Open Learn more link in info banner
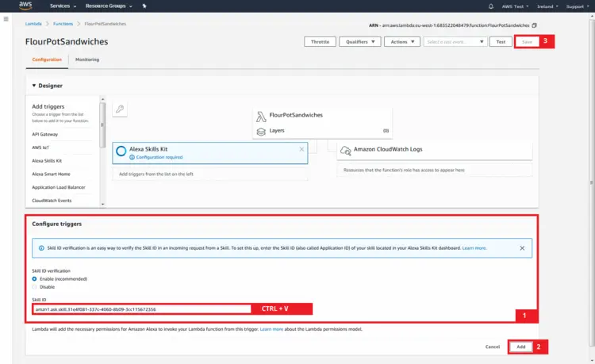The height and width of the screenshot is (364, 595). click(x=474, y=248)
